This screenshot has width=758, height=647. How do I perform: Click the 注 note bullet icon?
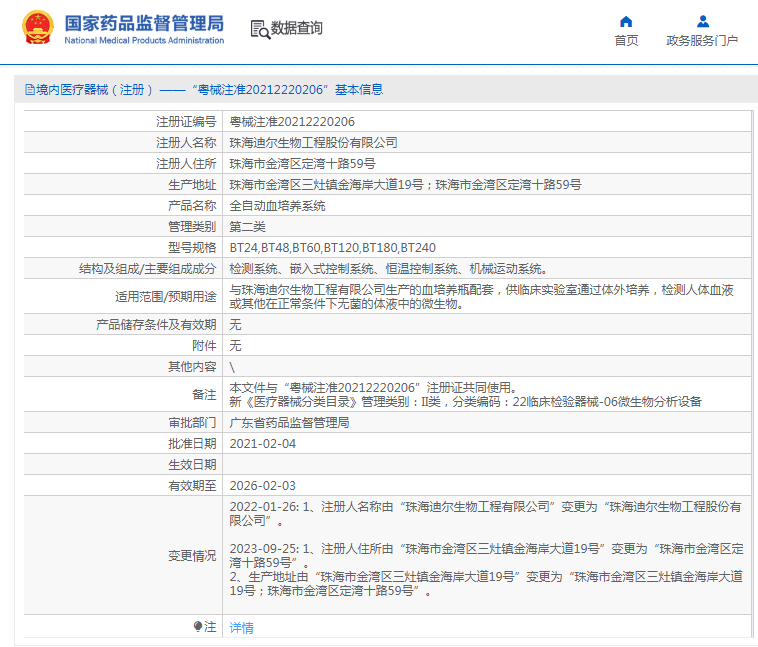[x=198, y=627]
